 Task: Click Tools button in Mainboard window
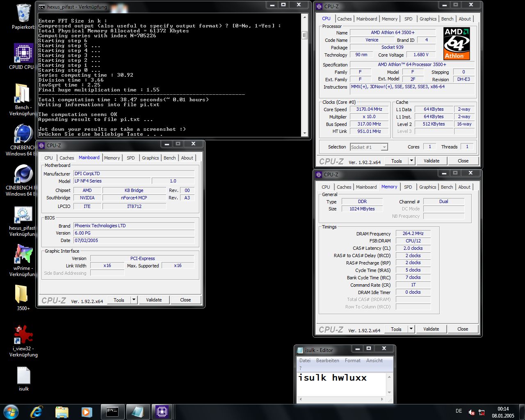119,300
